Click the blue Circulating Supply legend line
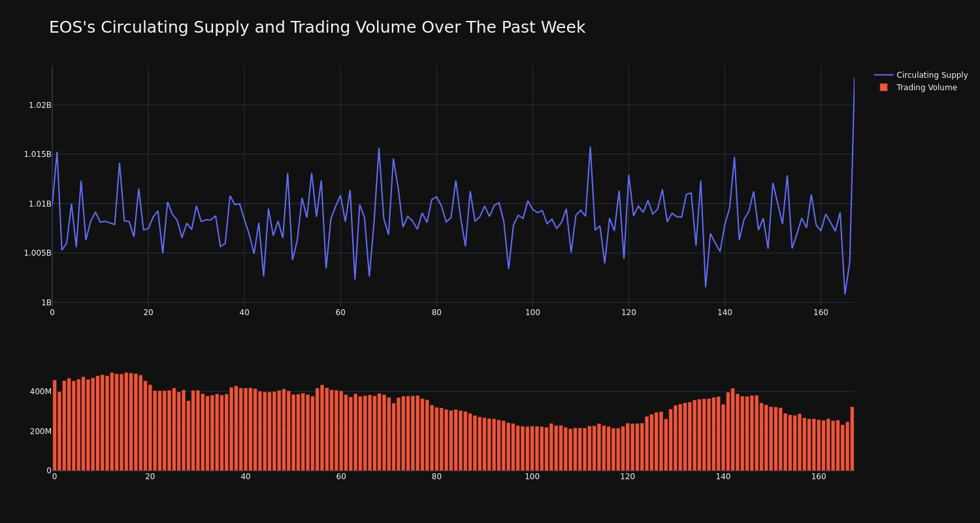The width and height of the screenshot is (980, 523). pos(883,75)
